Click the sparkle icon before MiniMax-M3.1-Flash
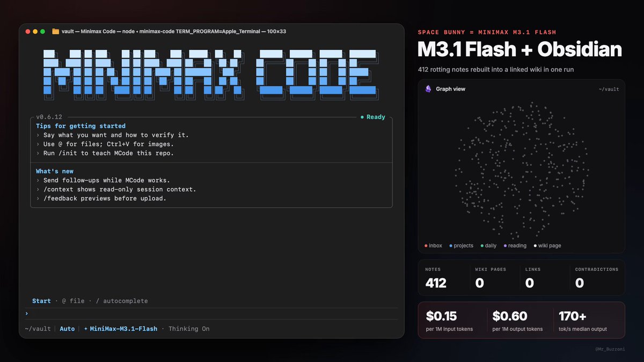The height and width of the screenshot is (362, 644). [86, 329]
